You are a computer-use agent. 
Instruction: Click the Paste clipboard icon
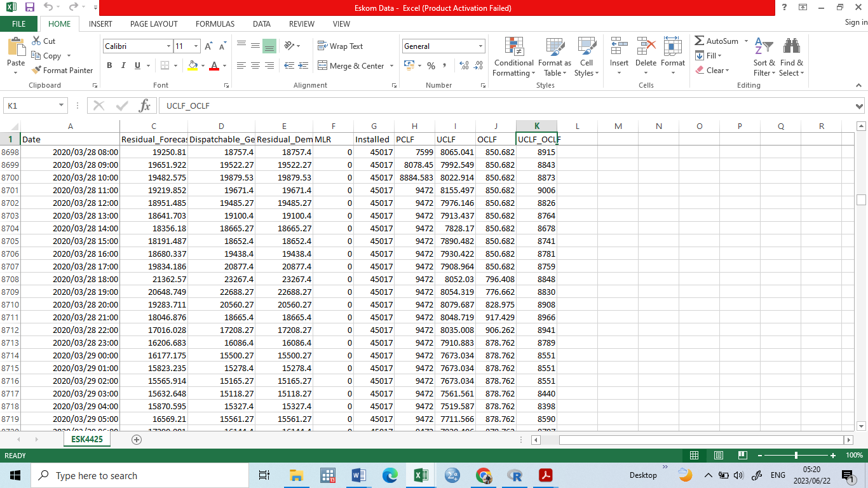16,47
